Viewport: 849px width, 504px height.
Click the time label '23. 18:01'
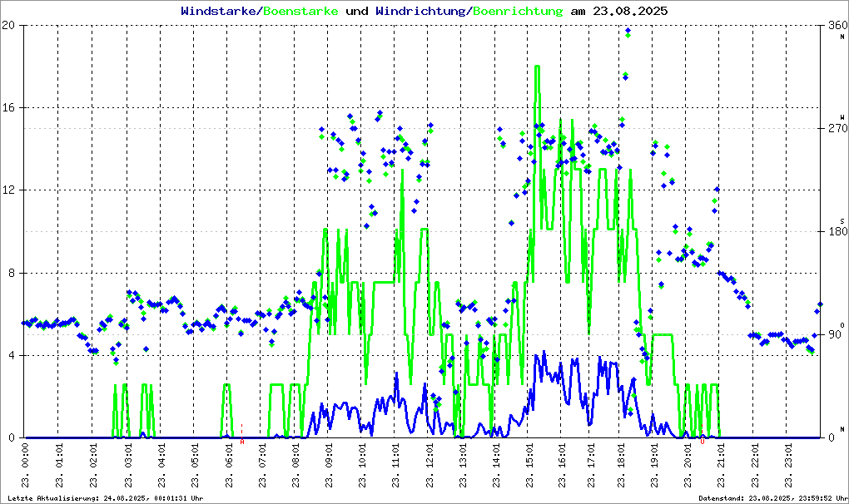621,466
